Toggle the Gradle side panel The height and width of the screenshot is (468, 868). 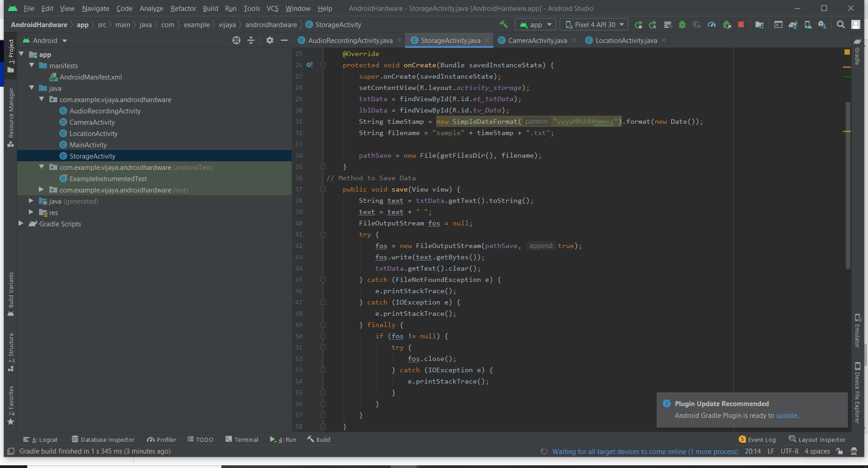pos(857,51)
